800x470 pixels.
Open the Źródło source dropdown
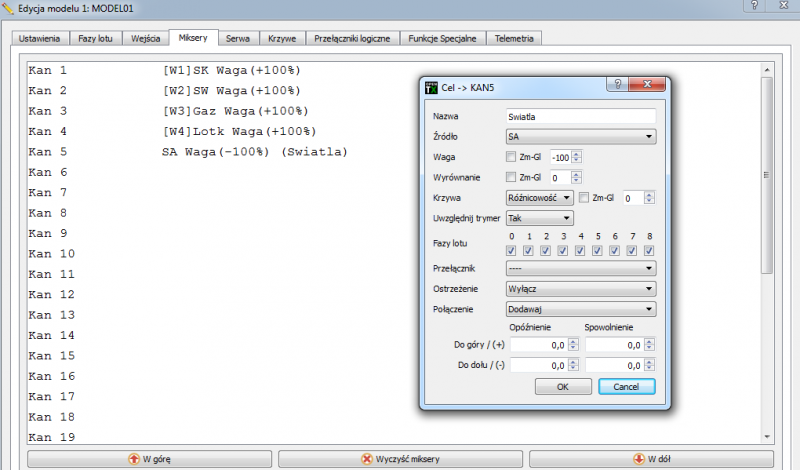(581, 137)
